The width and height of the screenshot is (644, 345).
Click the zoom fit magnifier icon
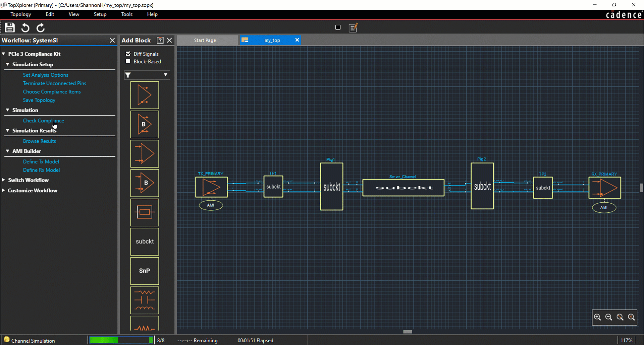click(x=620, y=317)
